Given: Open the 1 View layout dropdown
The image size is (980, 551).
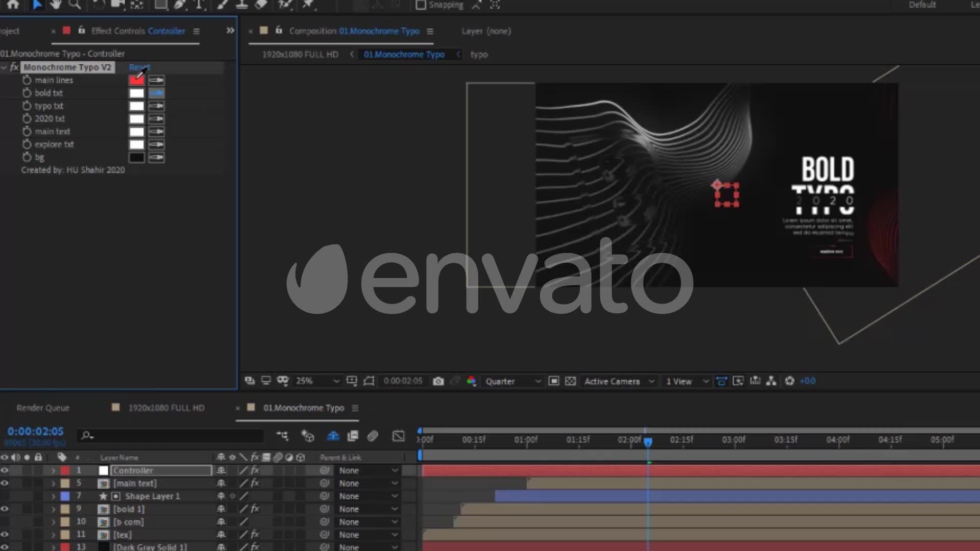Looking at the screenshot, I should (x=687, y=381).
